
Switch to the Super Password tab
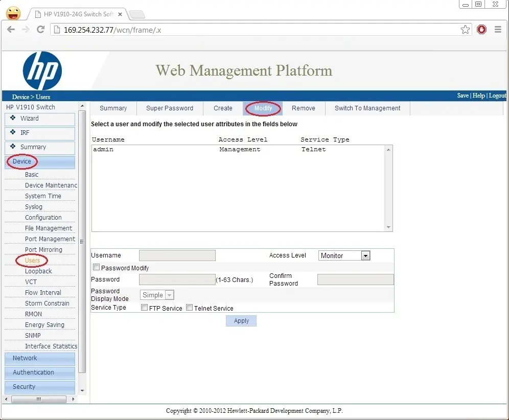pos(170,108)
